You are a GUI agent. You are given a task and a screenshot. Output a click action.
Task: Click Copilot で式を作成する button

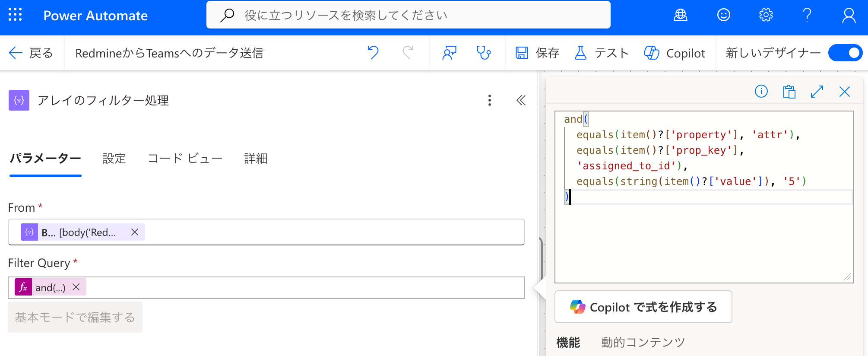(x=643, y=307)
